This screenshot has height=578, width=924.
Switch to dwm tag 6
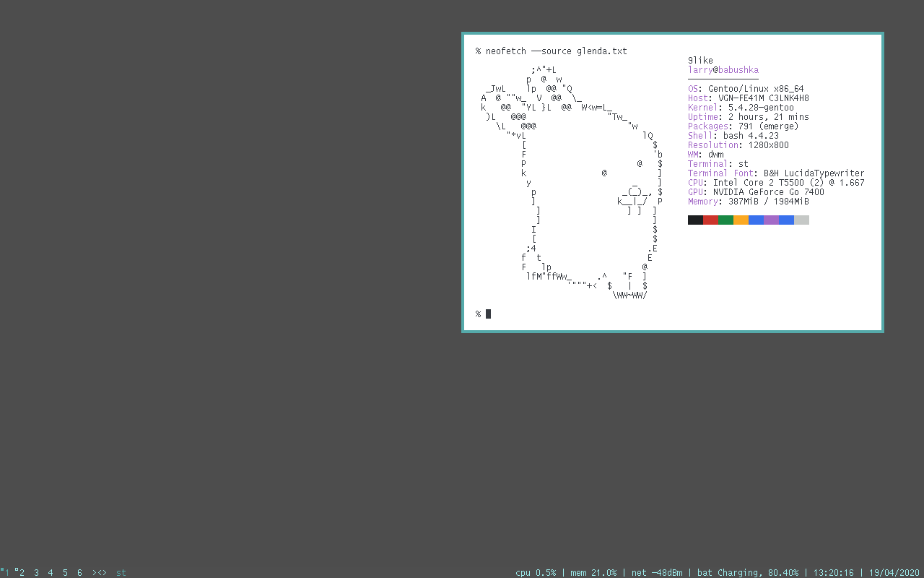tap(79, 572)
